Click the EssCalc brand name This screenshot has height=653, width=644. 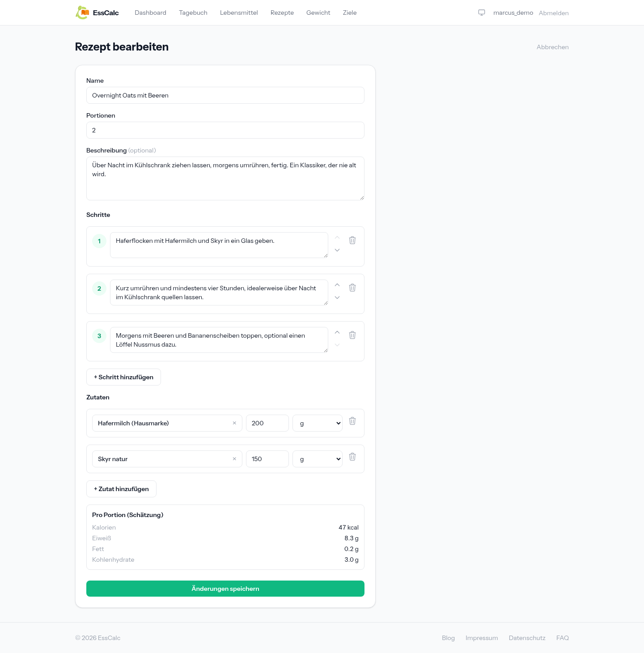106,13
